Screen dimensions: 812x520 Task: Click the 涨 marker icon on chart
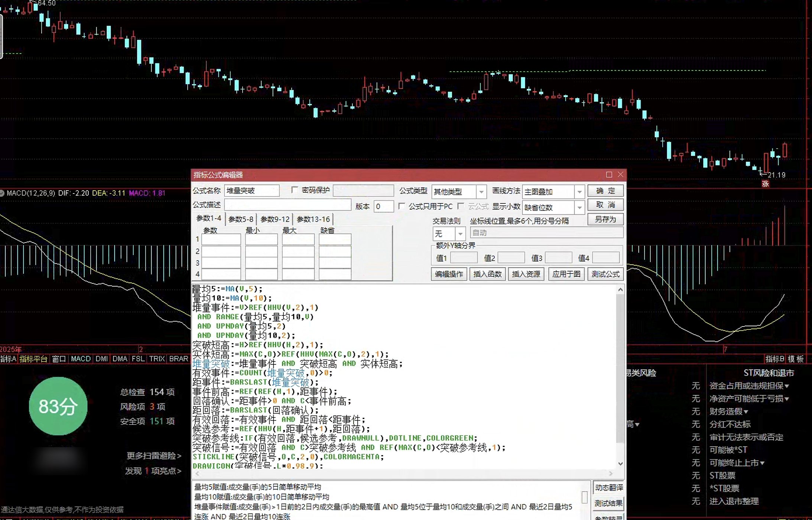coord(765,184)
